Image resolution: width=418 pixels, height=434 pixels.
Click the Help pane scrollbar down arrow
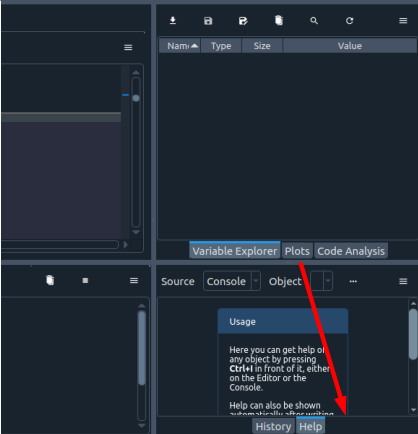pyautogui.click(x=413, y=410)
